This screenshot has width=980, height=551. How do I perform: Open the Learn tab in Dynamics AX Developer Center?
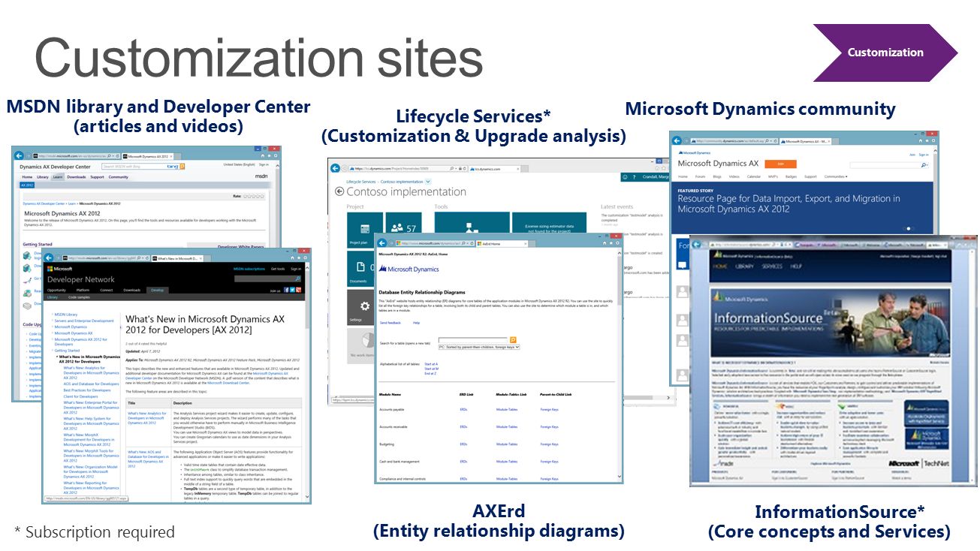click(x=58, y=177)
